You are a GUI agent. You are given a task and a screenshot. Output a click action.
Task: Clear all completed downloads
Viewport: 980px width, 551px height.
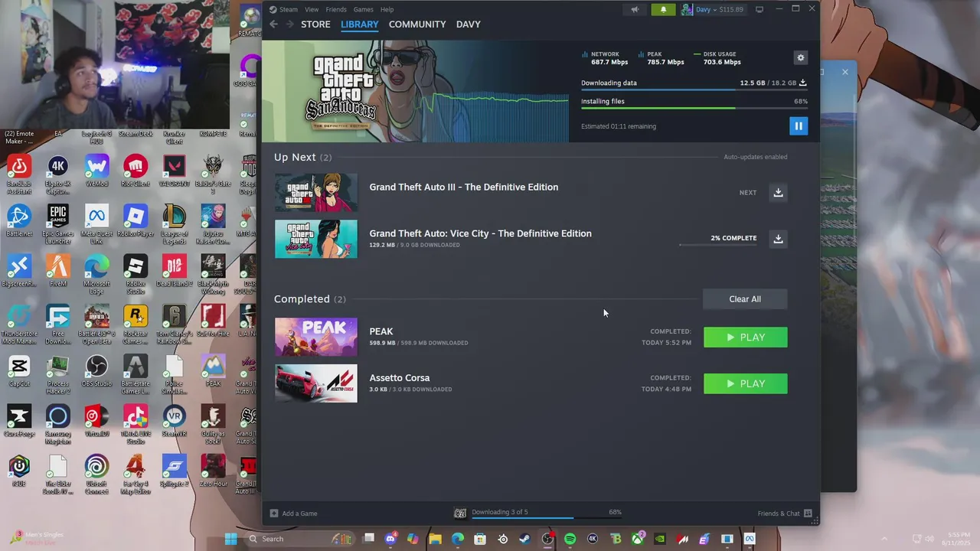coord(745,299)
